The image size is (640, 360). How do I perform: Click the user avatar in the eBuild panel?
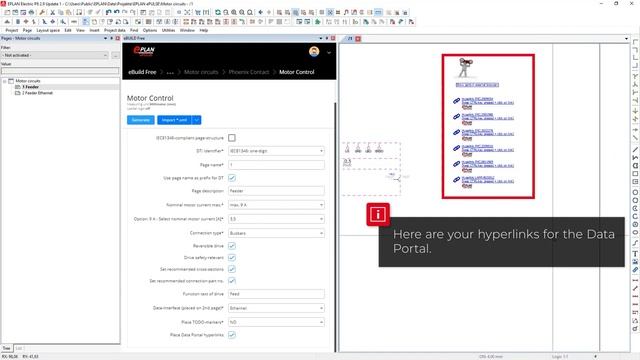point(314,51)
